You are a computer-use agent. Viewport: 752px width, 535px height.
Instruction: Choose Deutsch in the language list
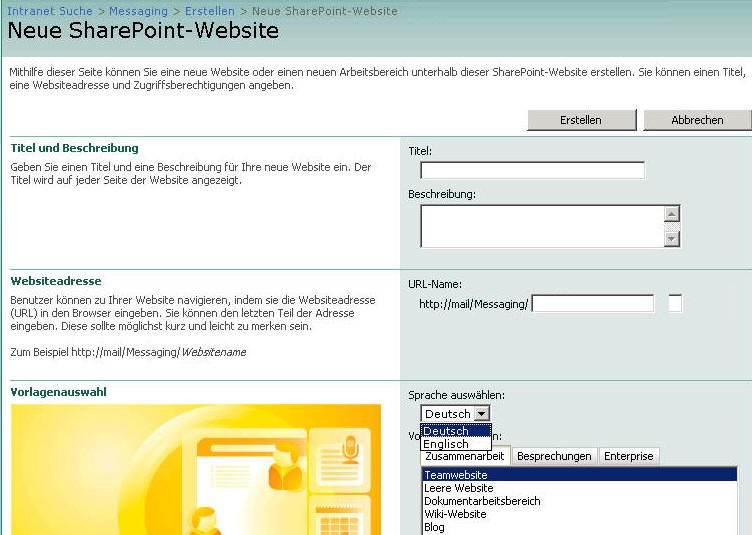(x=456, y=431)
